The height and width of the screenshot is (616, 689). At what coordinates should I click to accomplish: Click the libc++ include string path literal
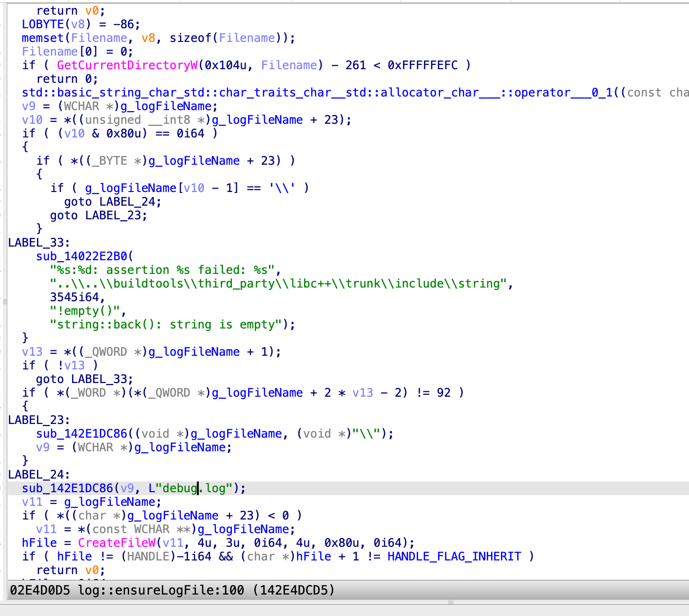pyautogui.click(x=278, y=284)
